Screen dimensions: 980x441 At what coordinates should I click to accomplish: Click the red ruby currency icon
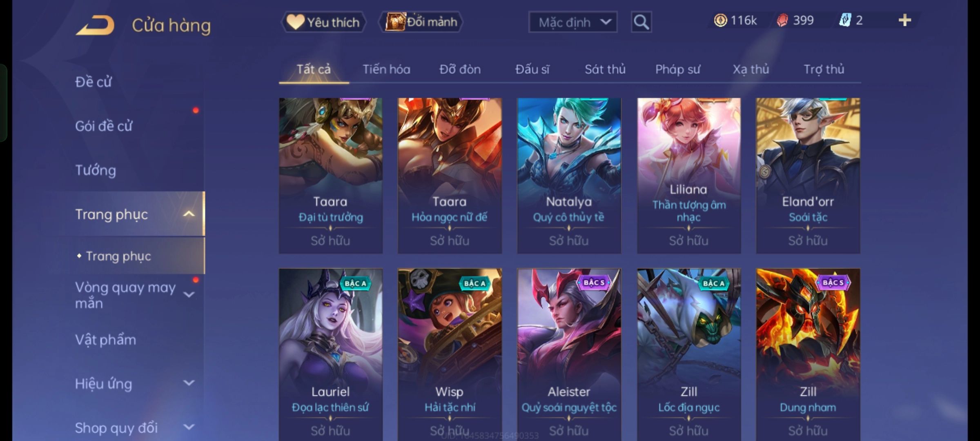(x=782, y=20)
